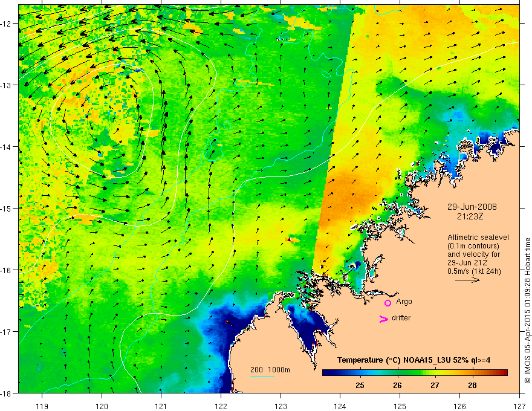Screen dimensions: 532x411
Task: Click the IMOS copyright timestamp text
Action: (528, 311)
